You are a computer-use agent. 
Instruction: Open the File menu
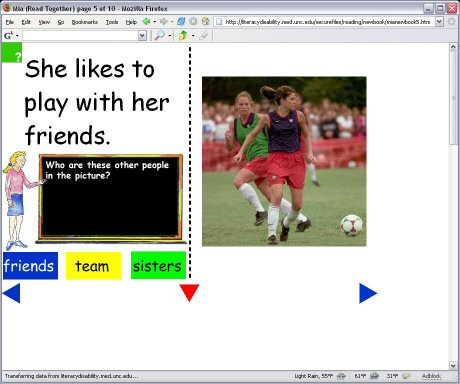tap(10, 22)
